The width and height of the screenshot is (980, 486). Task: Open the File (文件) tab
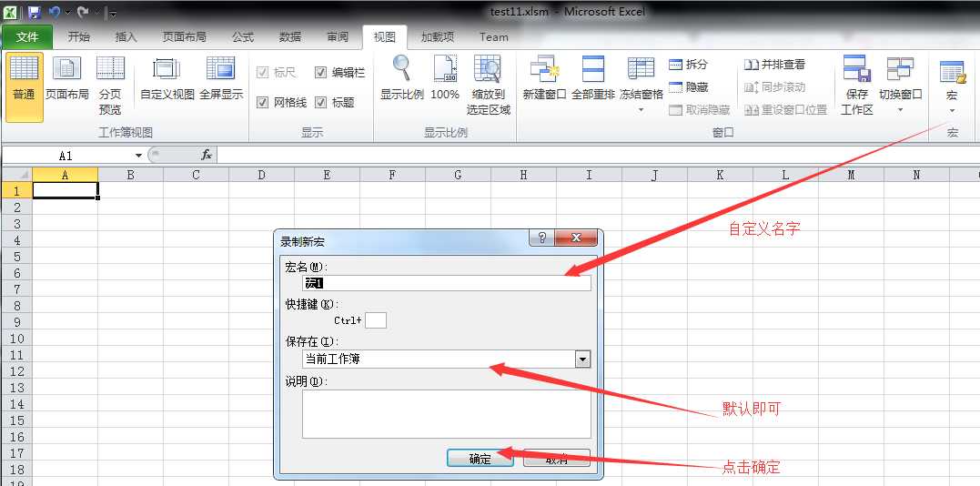(27, 37)
